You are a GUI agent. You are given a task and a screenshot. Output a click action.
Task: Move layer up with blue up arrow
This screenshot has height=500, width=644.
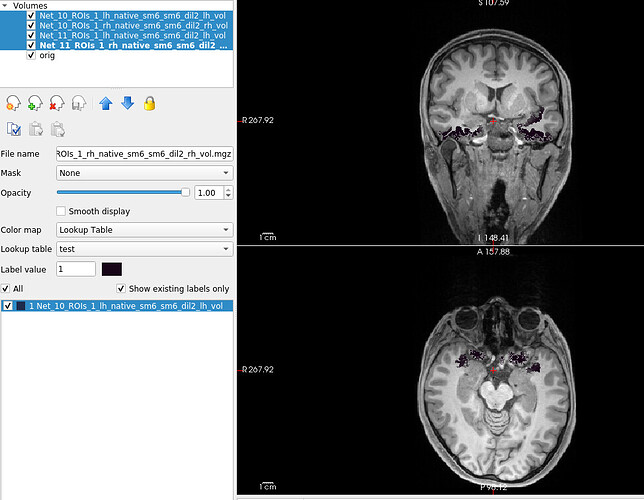[106, 103]
